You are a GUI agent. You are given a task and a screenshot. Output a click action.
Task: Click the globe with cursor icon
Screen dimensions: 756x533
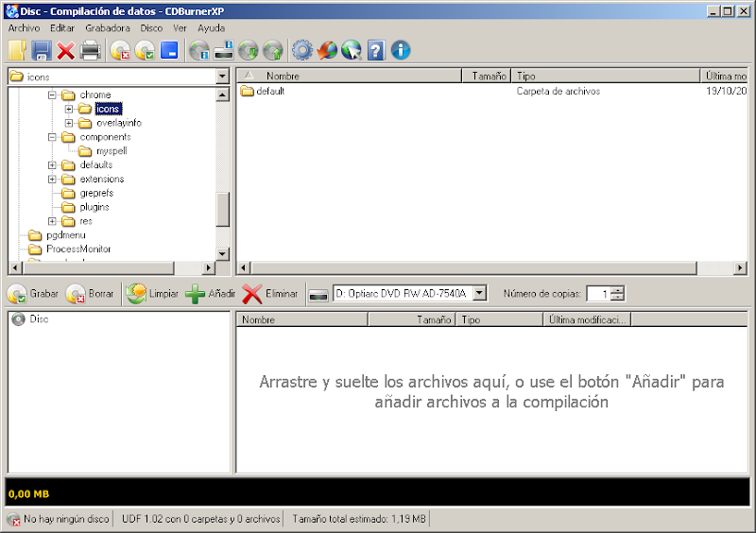point(352,50)
